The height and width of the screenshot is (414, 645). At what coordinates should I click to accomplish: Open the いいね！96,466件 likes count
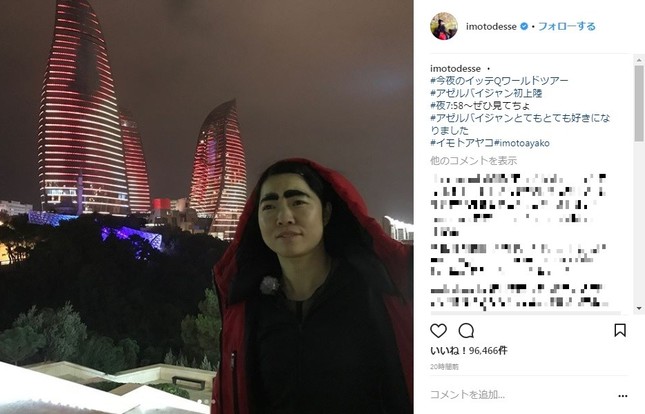click(x=469, y=351)
